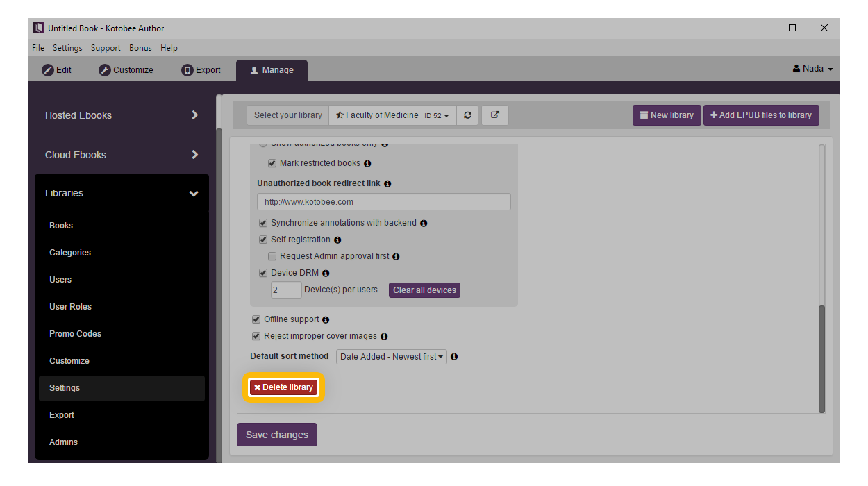The image size is (868, 486).
Task: Open Users in the sidebar
Action: pos(122,280)
